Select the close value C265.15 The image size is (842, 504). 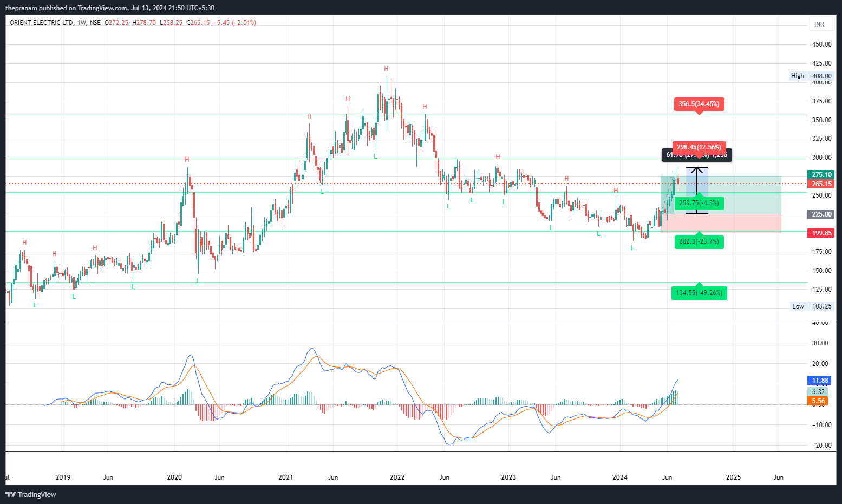pos(198,23)
